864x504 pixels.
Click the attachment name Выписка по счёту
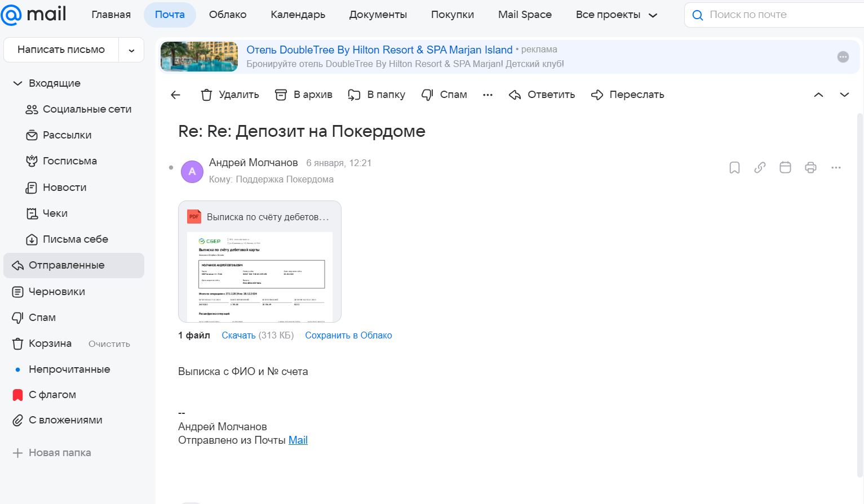click(268, 217)
